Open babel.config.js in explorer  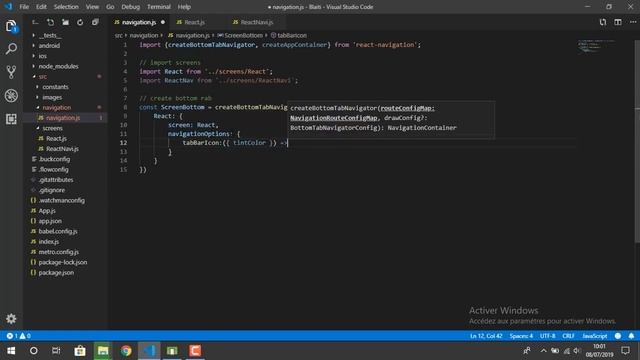58,231
